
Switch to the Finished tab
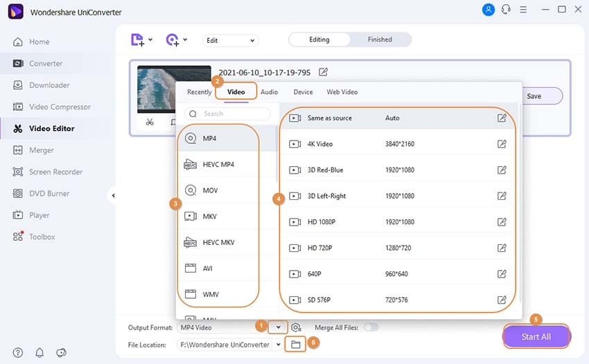click(380, 39)
